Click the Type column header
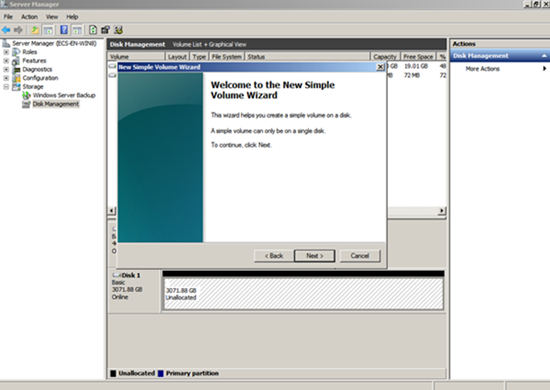The height and width of the screenshot is (390, 550). click(x=199, y=56)
